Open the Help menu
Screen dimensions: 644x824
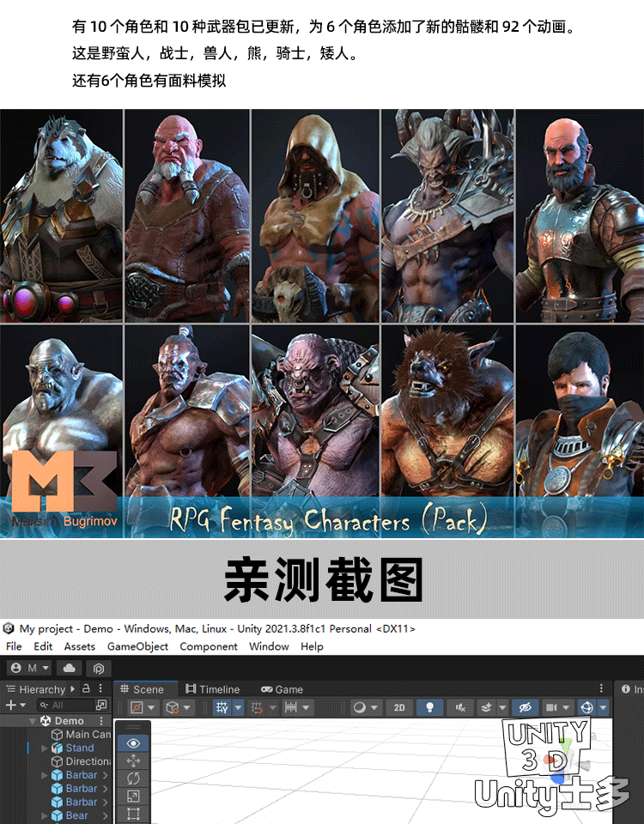(312, 646)
